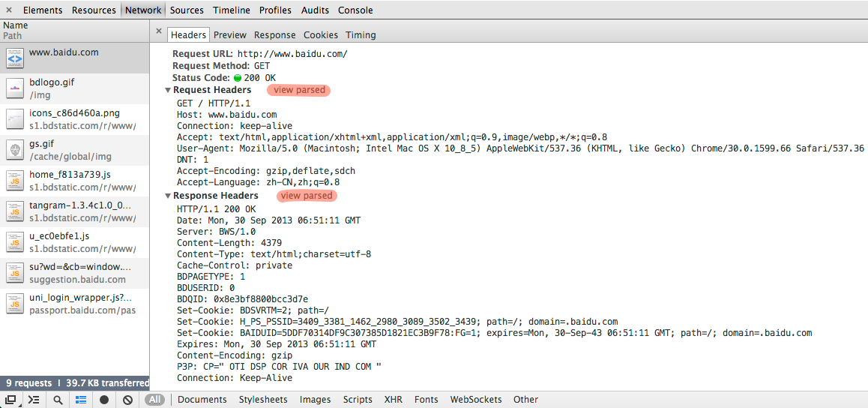Filter requests by Other
This screenshot has height=408, width=868.
[x=525, y=399]
